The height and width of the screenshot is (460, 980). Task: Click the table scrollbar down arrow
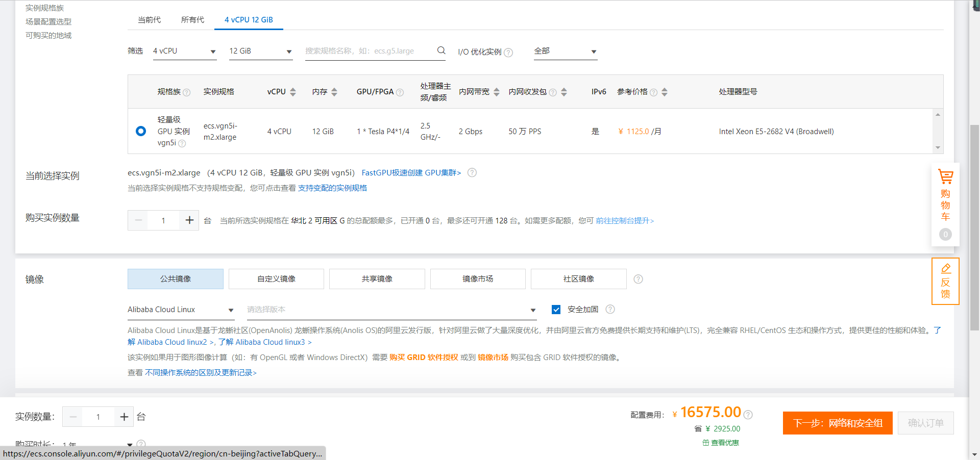point(938,148)
